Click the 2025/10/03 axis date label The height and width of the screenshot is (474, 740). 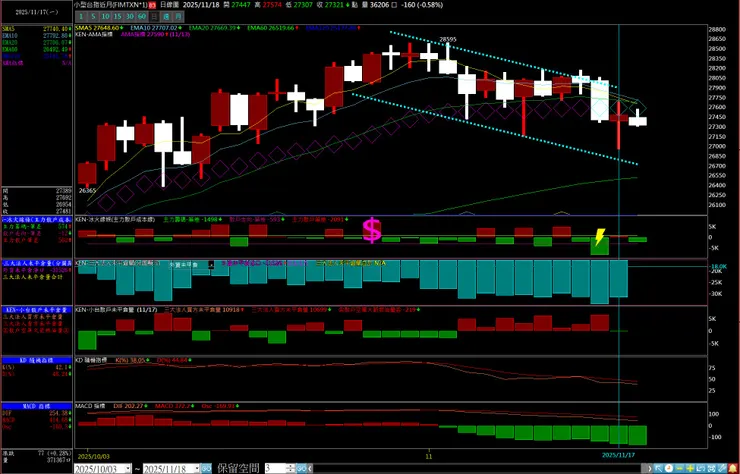point(92,457)
